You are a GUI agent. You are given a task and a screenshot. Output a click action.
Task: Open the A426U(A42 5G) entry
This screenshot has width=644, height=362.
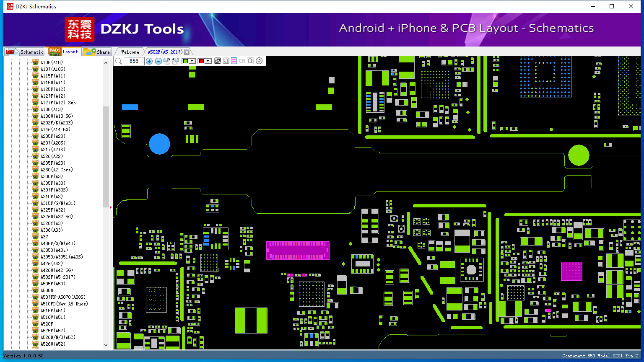click(x=57, y=270)
